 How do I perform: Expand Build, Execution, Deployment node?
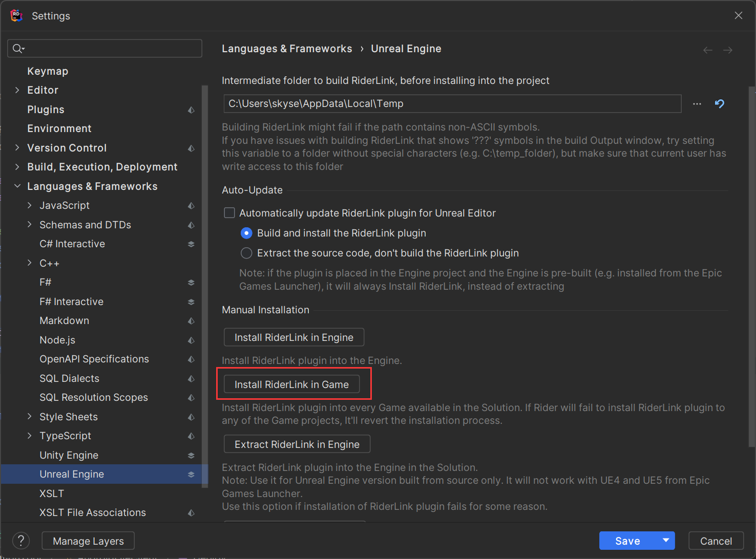(x=17, y=167)
